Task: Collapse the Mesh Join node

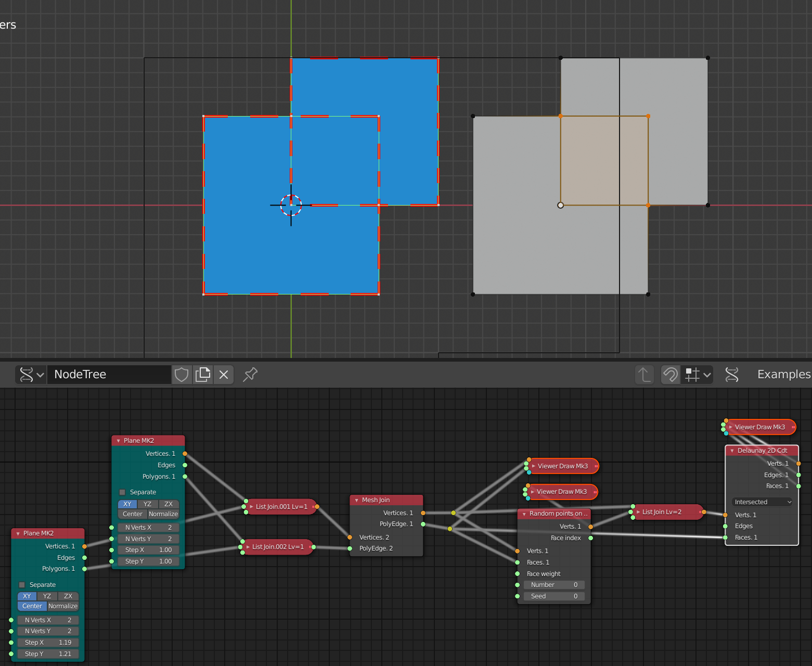Action: click(x=357, y=500)
